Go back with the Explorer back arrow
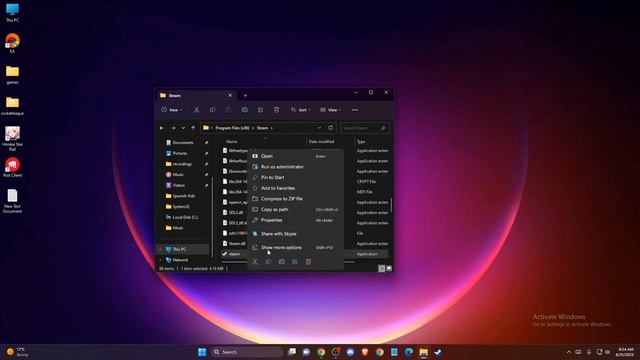 click(162, 128)
